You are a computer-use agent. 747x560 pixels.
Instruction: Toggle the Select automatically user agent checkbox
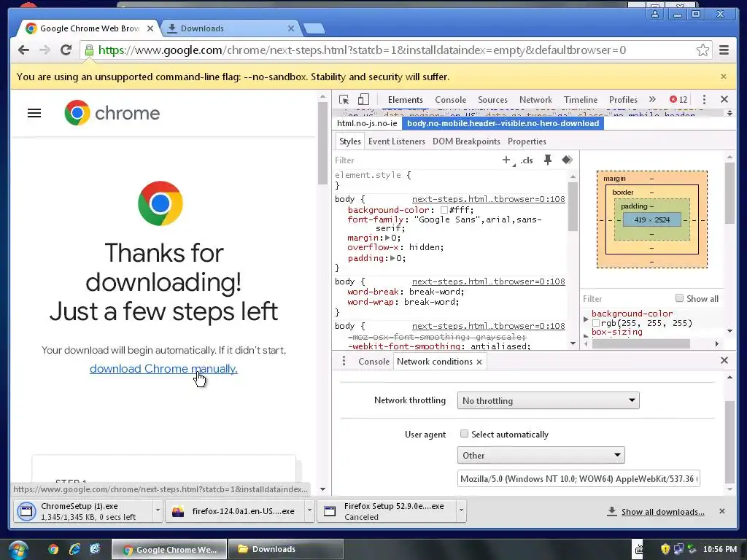pyautogui.click(x=464, y=434)
